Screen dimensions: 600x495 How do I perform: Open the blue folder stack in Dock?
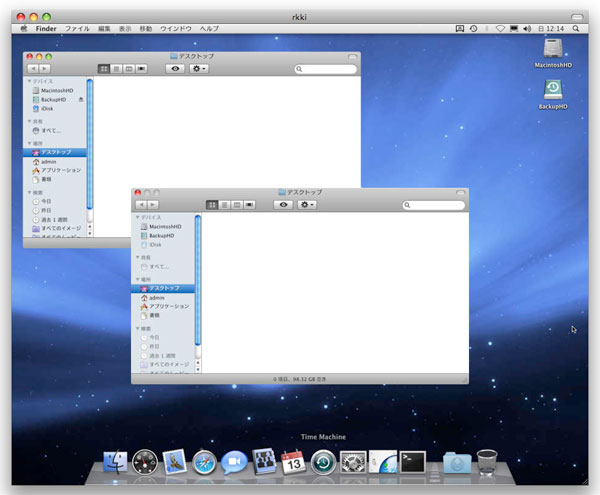click(457, 463)
